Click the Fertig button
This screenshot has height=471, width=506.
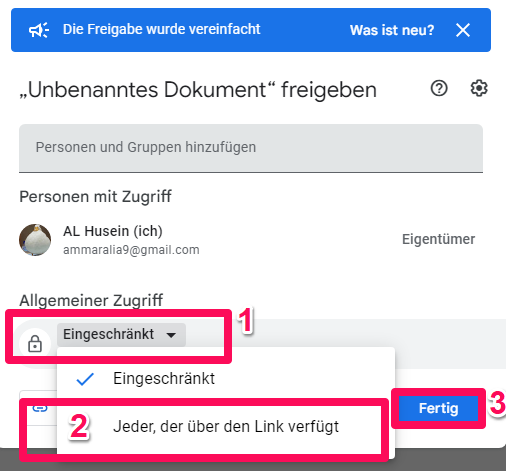[438, 408]
